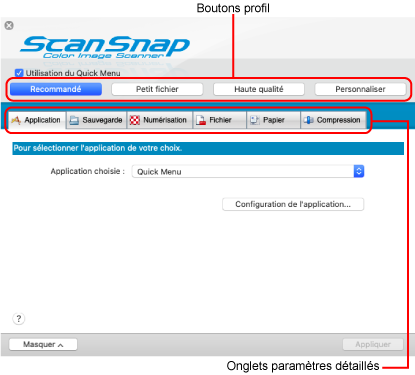This screenshot has height=375, width=415.
Task: Click the ScanSnap logo
Action: click(x=105, y=47)
